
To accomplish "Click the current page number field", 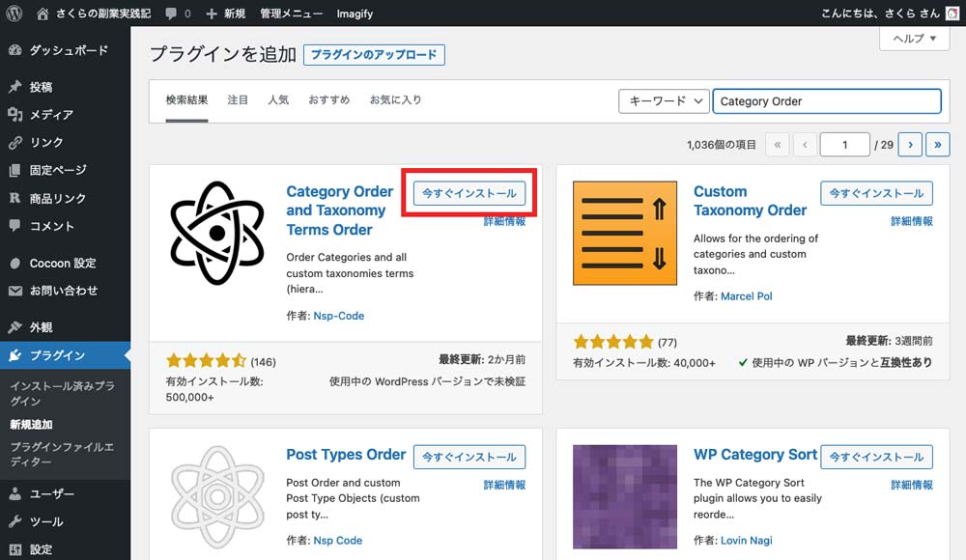I will click(844, 145).
